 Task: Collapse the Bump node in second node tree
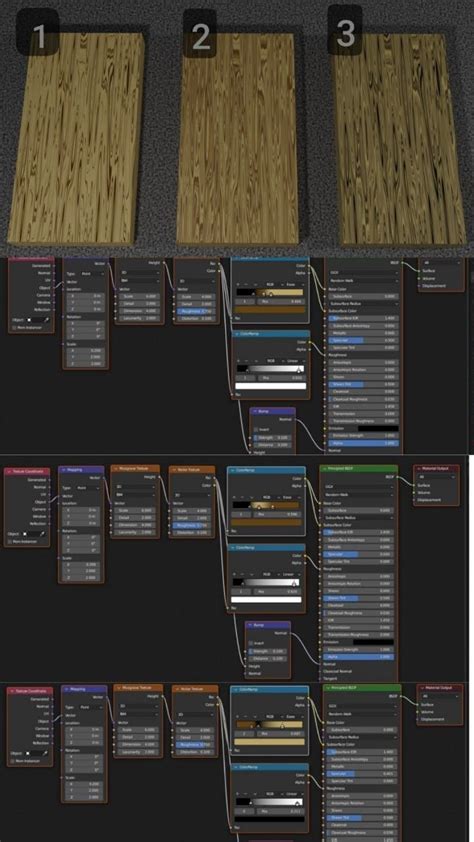[x=251, y=626]
